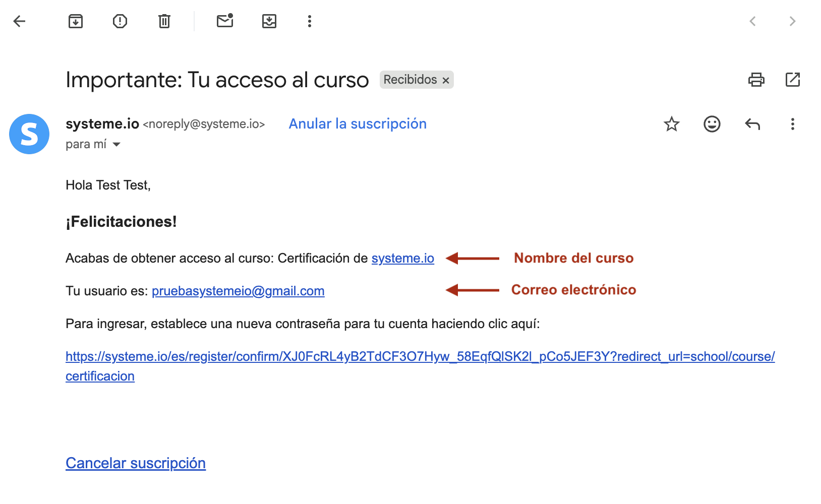Open the systeme.io register confirm URL
Screen dimensions: 821x504
tap(420, 366)
